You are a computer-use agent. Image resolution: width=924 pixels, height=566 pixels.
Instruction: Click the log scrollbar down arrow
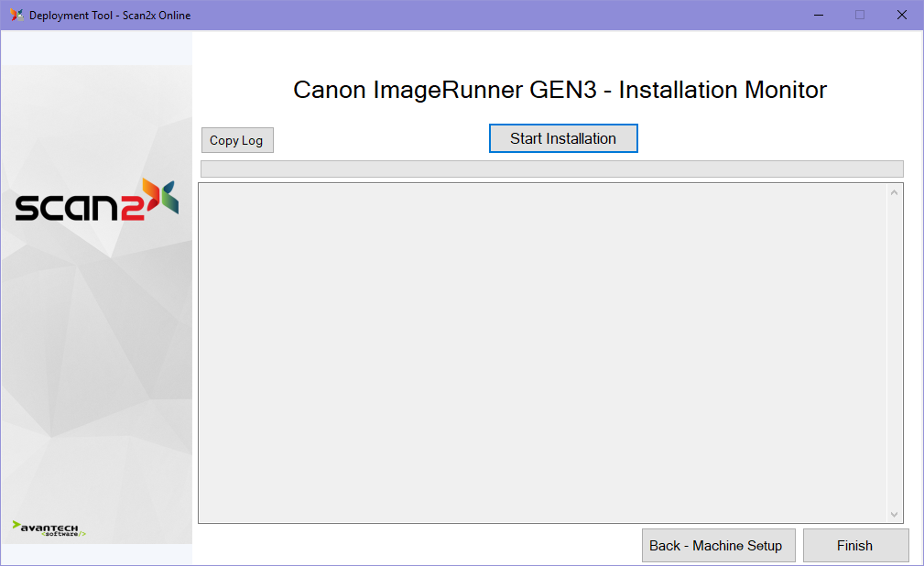[895, 515]
